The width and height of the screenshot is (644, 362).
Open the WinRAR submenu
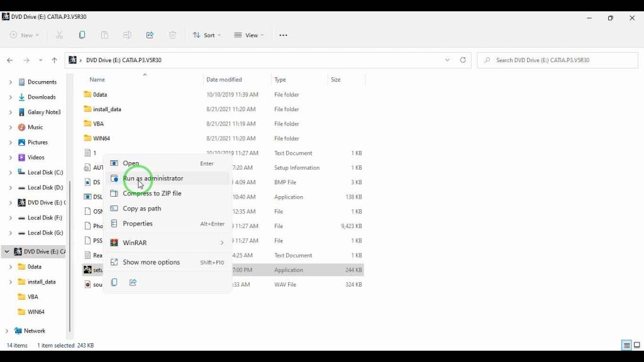click(135, 243)
